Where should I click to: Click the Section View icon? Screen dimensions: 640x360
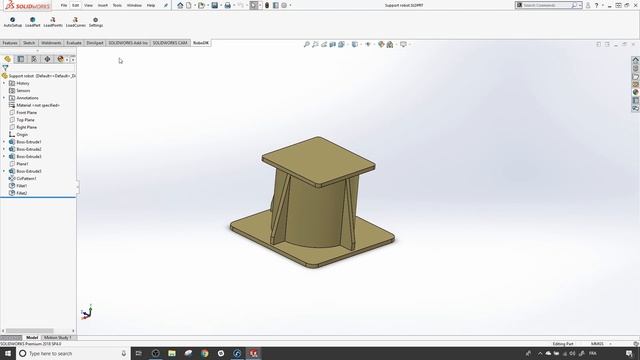(333, 44)
